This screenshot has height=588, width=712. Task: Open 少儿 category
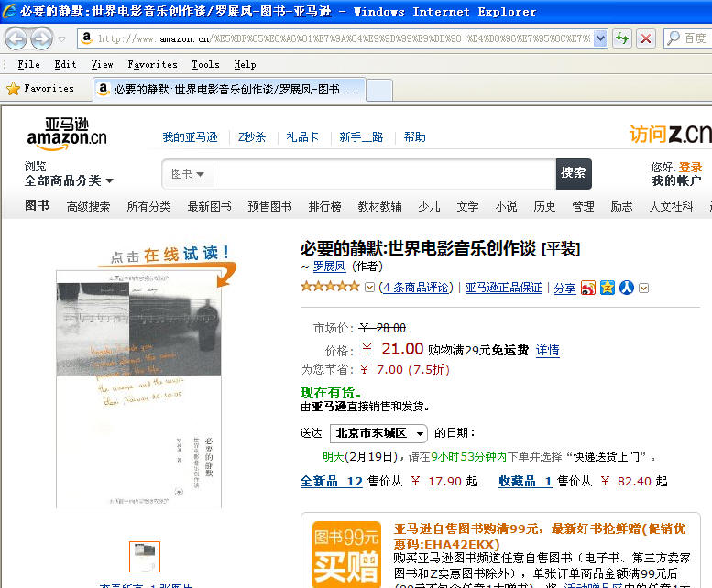[x=429, y=207]
